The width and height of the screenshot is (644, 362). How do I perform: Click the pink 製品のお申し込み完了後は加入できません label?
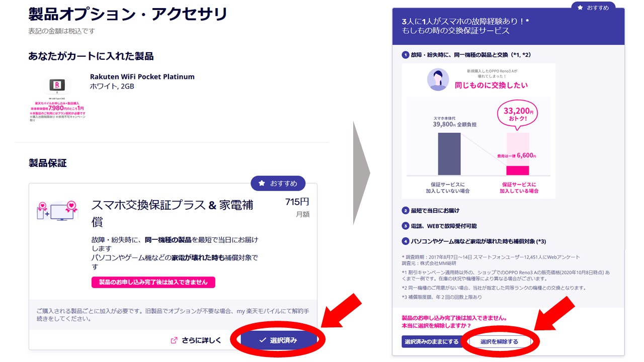pos(153,282)
